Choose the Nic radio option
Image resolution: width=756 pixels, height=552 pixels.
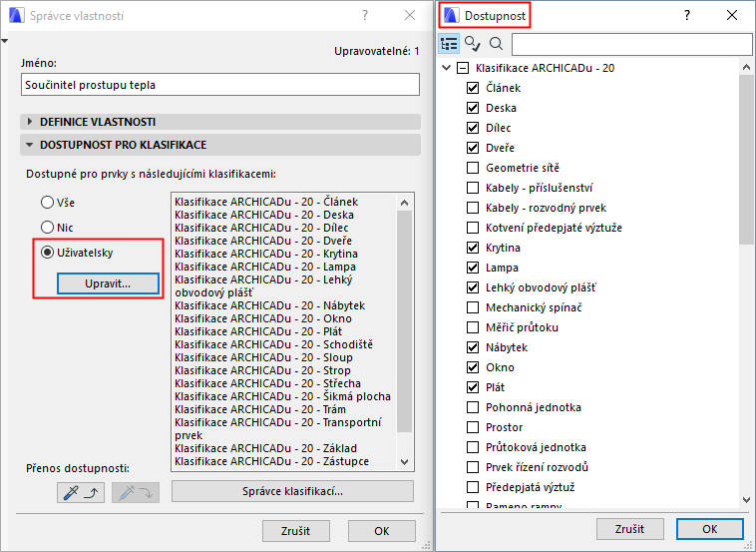[47, 228]
